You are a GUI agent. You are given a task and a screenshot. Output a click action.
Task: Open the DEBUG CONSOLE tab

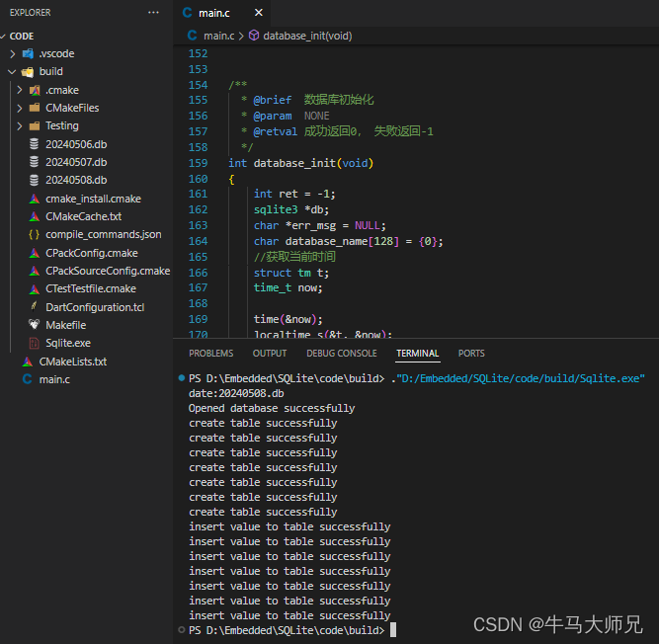pyautogui.click(x=341, y=354)
